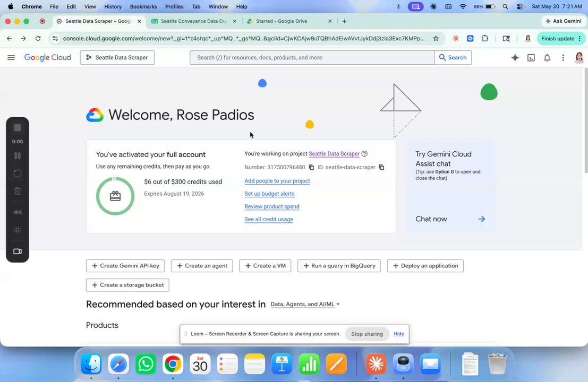Hide the Loom screen sharing banner
588x382 pixels.
point(398,334)
